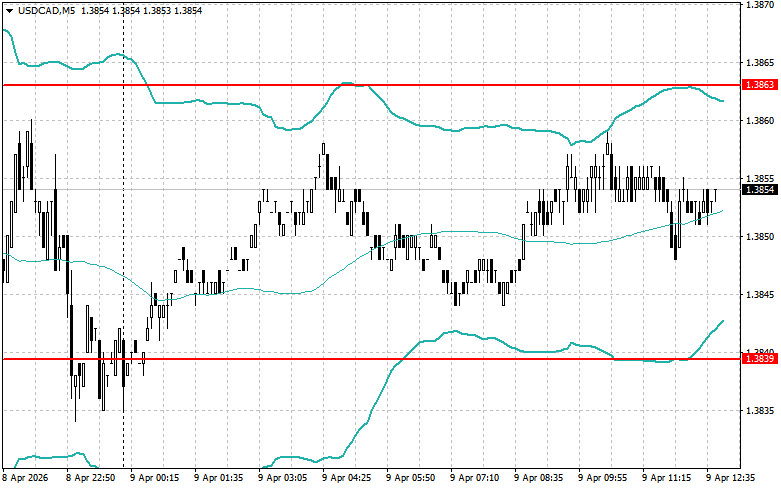Click the 1.3835 price scale value
This screenshot has height=489, width=781.
pos(760,411)
